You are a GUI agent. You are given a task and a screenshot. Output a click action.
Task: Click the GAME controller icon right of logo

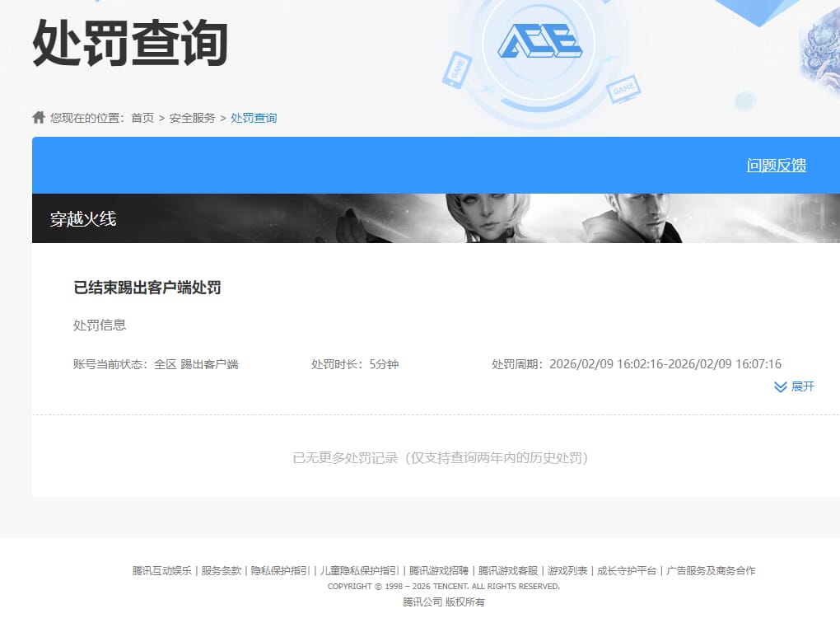point(623,91)
